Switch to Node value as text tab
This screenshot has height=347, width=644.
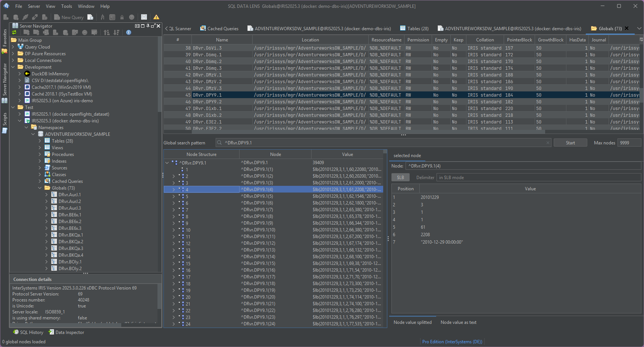[458, 322]
